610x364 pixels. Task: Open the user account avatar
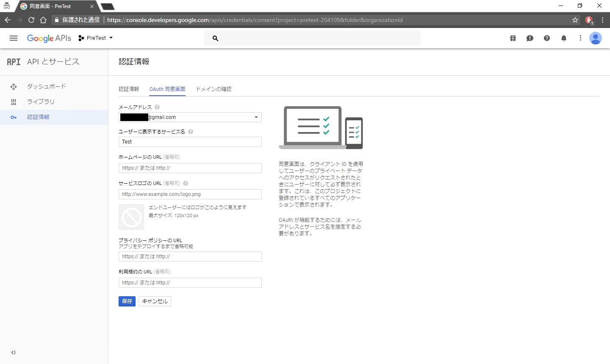[x=596, y=38]
